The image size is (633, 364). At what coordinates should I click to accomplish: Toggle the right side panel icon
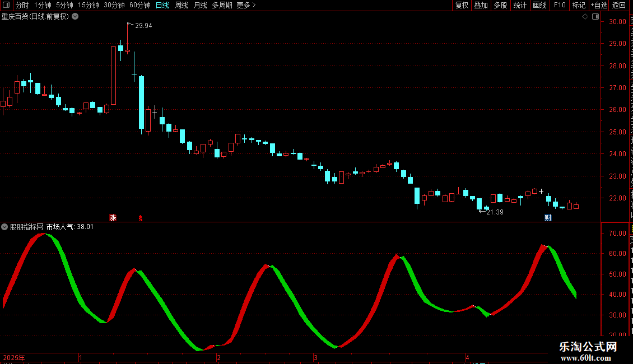click(595, 17)
